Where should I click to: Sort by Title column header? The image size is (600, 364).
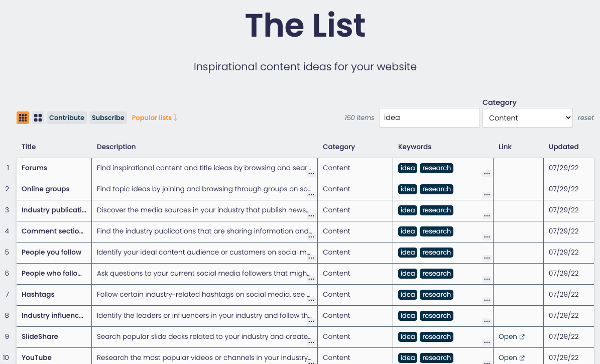pos(29,147)
